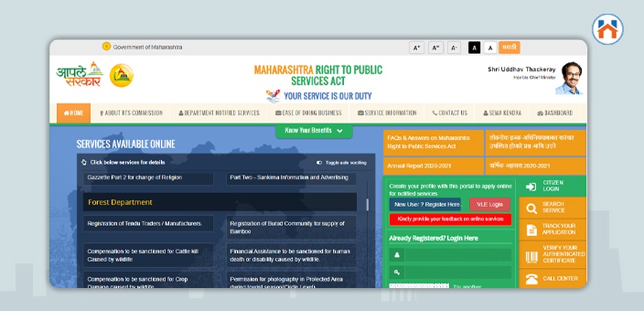
Task: Open Compensation for Cattle kill by wildlife
Action: tap(149, 255)
